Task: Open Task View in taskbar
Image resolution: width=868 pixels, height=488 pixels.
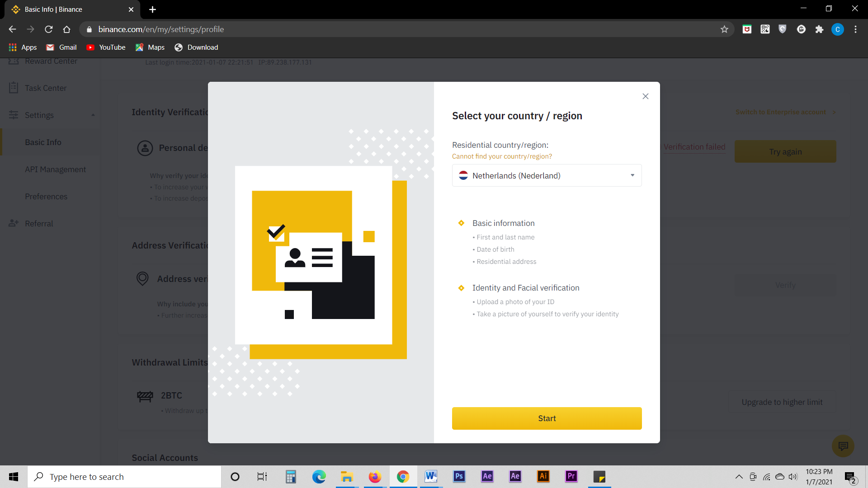Action: [262, 477]
